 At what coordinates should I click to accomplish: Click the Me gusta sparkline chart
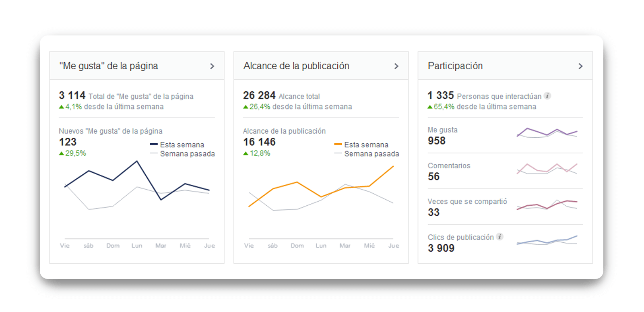pos(547,133)
